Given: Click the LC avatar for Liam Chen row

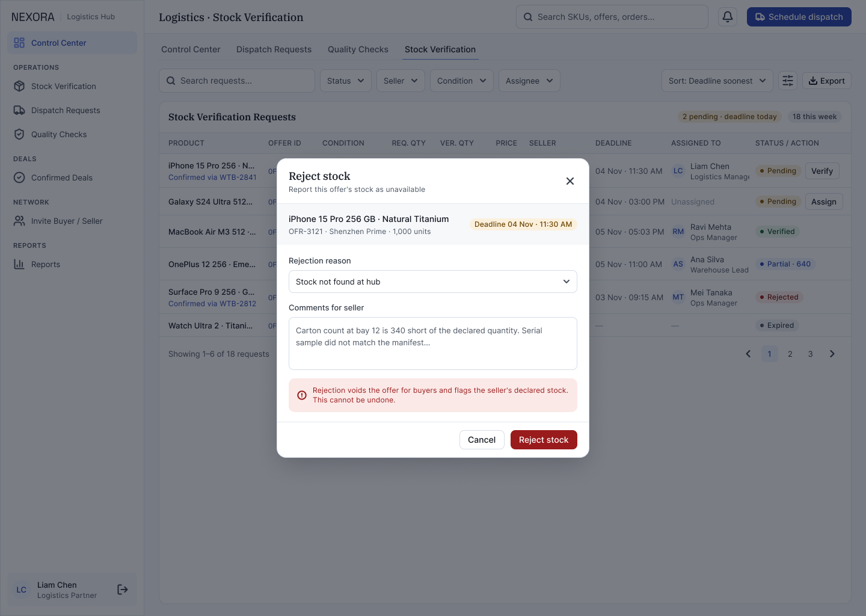Looking at the screenshot, I should [678, 171].
